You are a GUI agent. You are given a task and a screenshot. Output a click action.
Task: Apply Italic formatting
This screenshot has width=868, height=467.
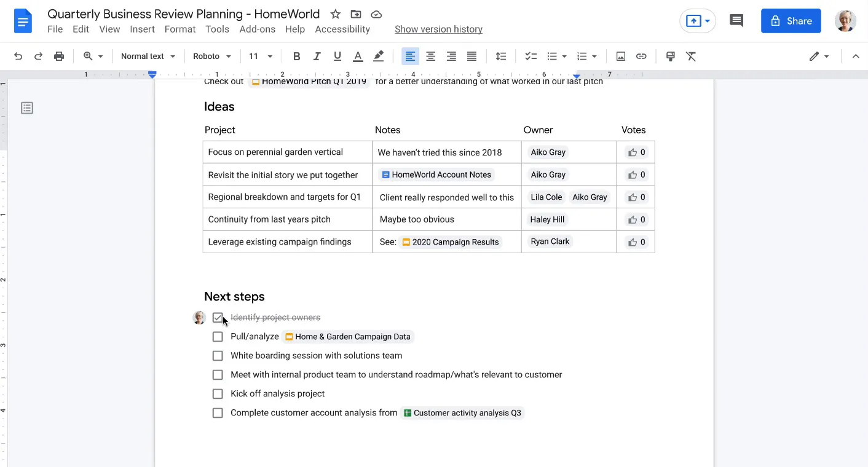tap(317, 57)
